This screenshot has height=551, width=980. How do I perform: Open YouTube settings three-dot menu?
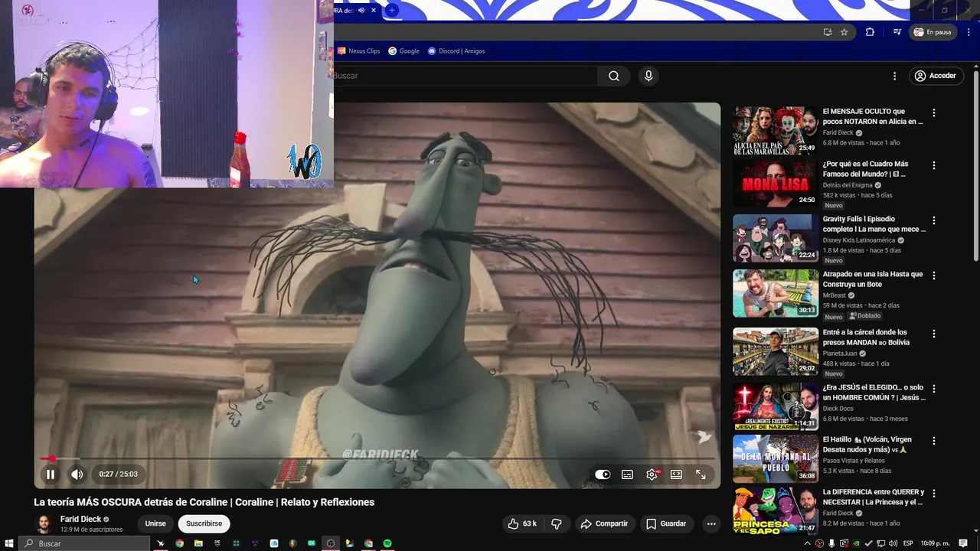[894, 76]
